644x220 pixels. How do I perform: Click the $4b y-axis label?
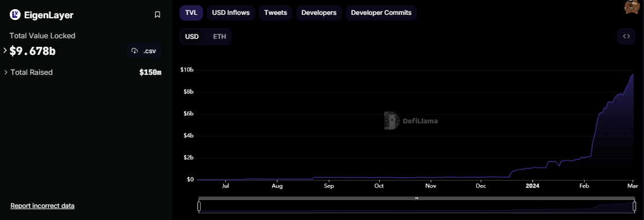coord(189,135)
